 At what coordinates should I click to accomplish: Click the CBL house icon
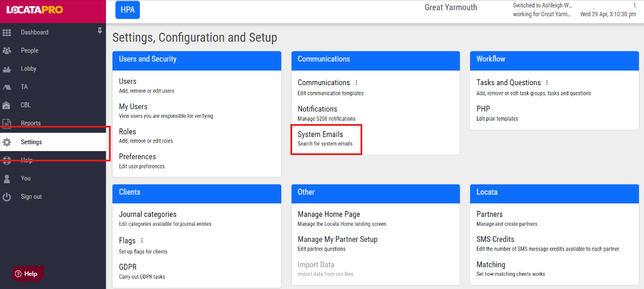[x=6, y=105]
